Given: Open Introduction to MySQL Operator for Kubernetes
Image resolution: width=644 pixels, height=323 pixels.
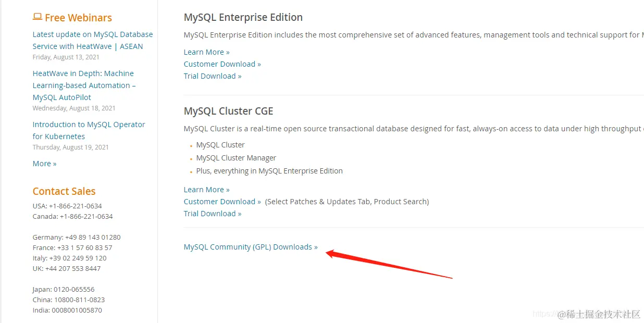Looking at the screenshot, I should click(x=89, y=130).
